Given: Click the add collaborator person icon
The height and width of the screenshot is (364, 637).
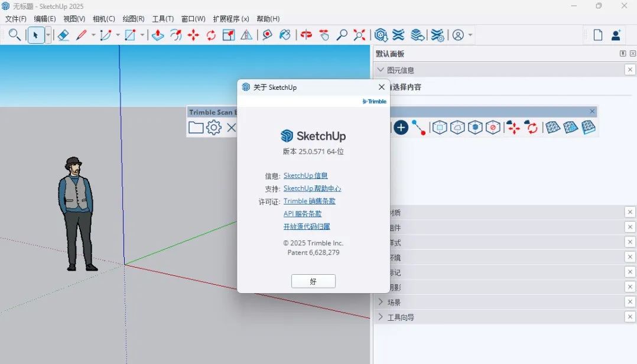Looking at the screenshot, I should [616, 35].
